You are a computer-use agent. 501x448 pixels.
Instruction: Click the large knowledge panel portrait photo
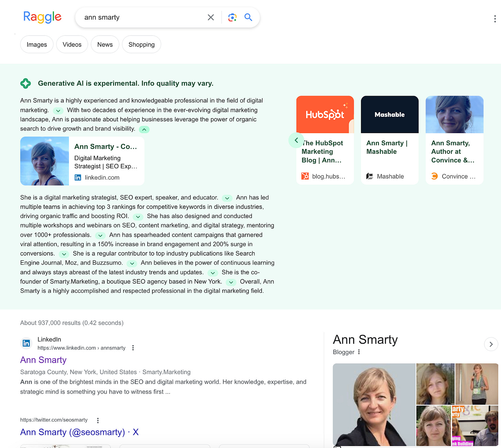(374, 405)
